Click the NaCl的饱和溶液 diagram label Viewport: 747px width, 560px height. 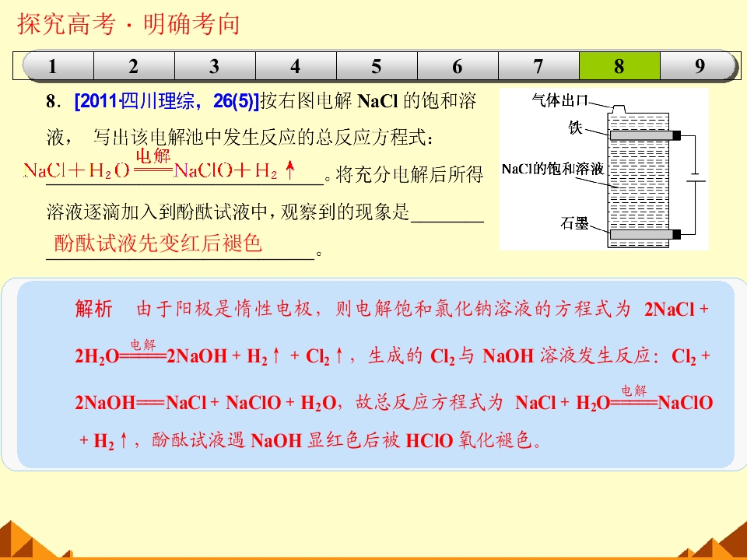point(552,169)
